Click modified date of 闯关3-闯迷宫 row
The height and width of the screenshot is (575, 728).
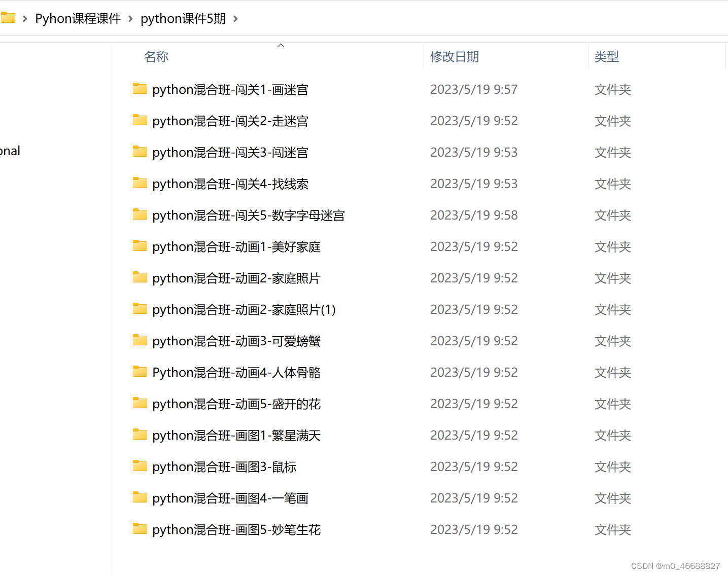[474, 153]
